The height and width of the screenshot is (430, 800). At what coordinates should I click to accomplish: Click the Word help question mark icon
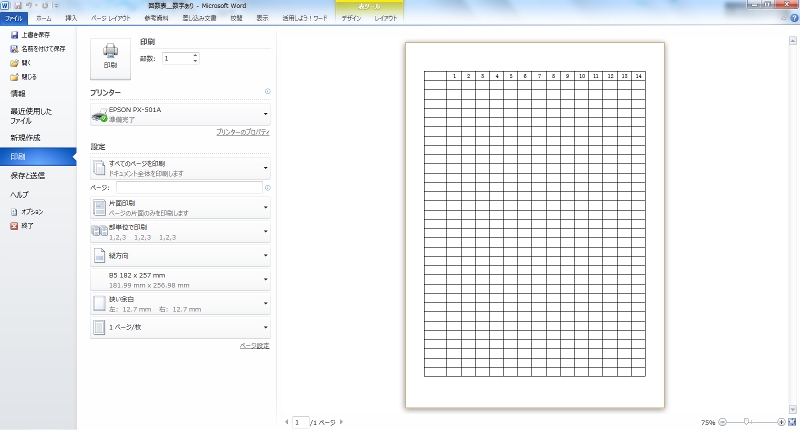pyautogui.click(x=794, y=18)
